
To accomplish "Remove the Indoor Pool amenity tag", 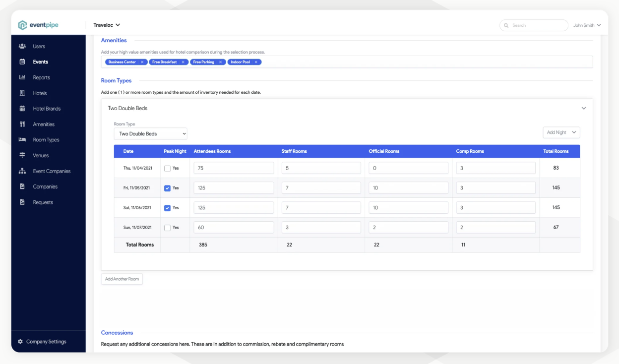I will (256, 62).
